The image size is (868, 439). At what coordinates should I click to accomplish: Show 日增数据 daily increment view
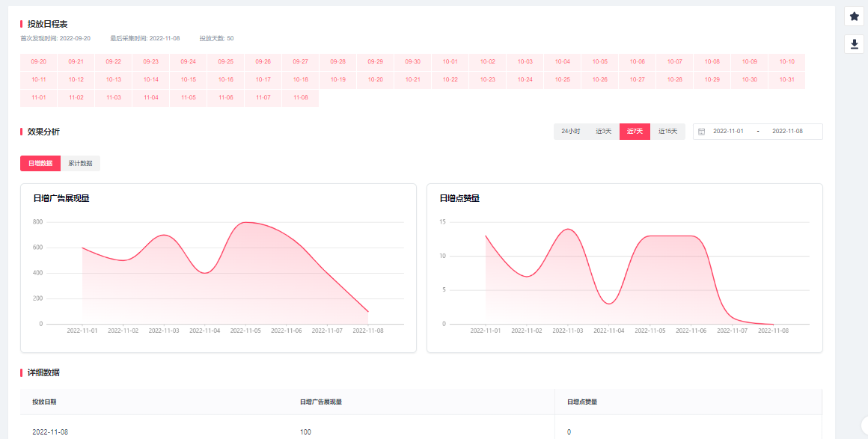pos(40,163)
